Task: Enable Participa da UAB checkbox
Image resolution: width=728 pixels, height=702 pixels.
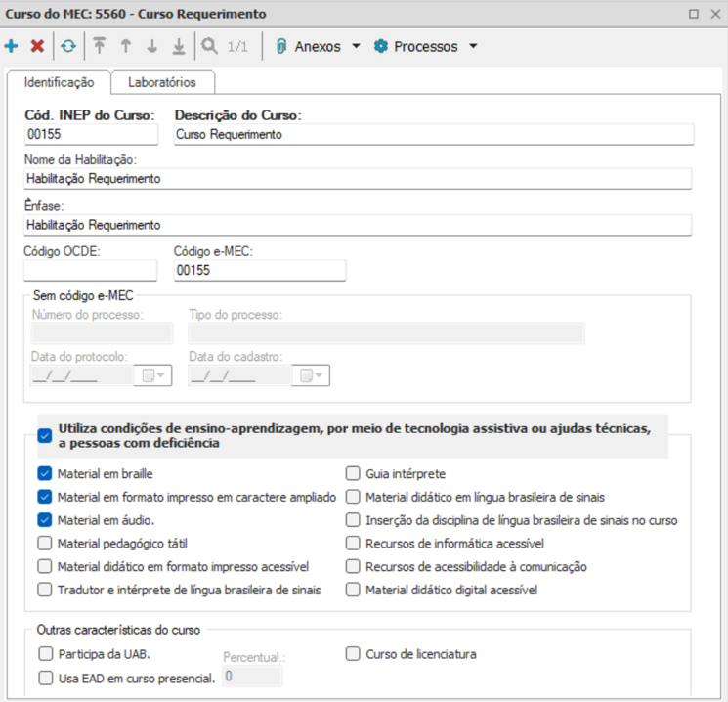Action: [x=46, y=654]
